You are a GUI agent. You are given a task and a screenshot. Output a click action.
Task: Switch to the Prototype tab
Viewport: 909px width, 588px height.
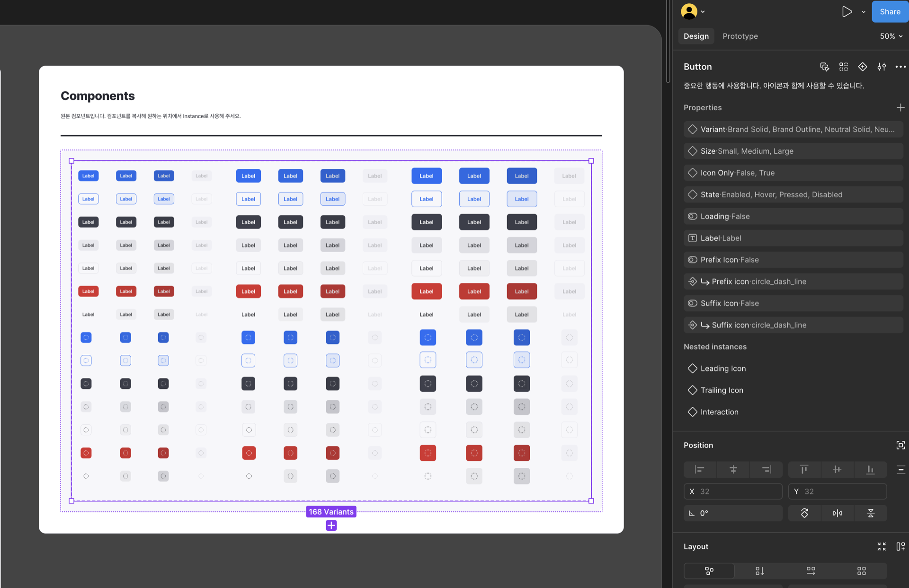click(740, 36)
